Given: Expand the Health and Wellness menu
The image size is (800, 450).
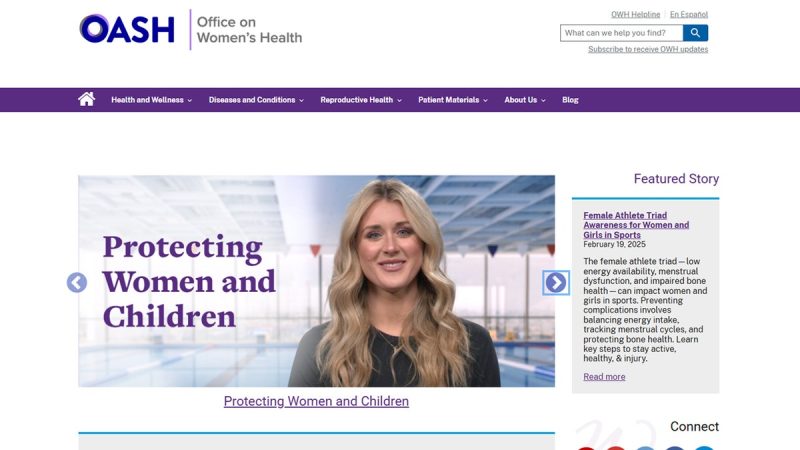Looking at the screenshot, I should pyautogui.click(x=151, y=100).
